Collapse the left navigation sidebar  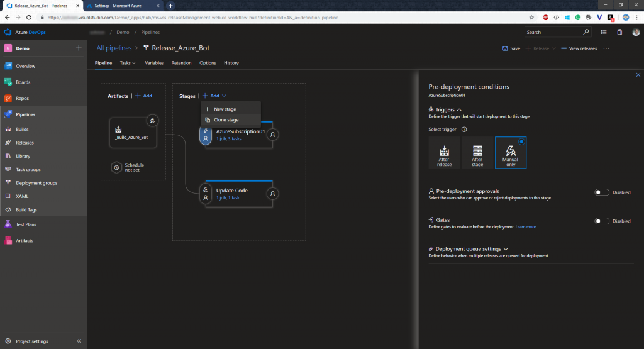[79, 341]
